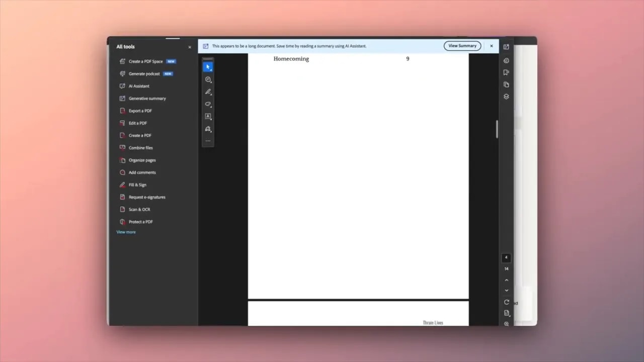Open Export a PDF tool

(140, 111)
